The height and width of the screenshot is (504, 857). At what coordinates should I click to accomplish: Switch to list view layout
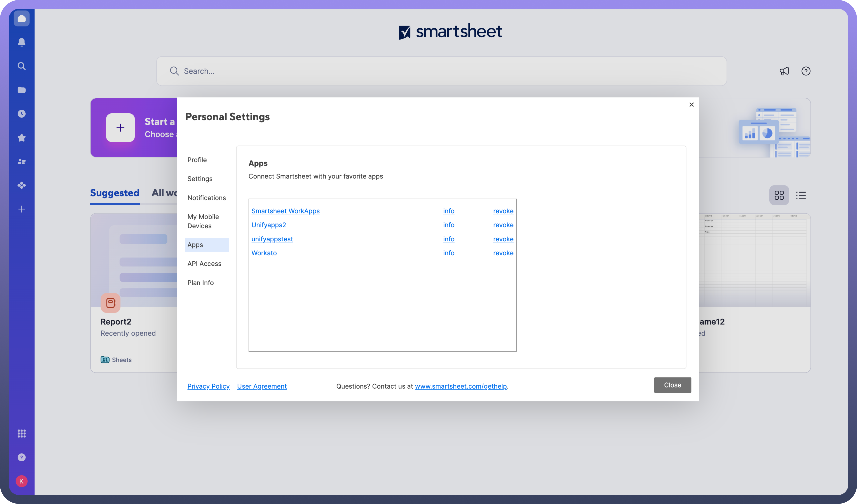(x=801, y=195)
